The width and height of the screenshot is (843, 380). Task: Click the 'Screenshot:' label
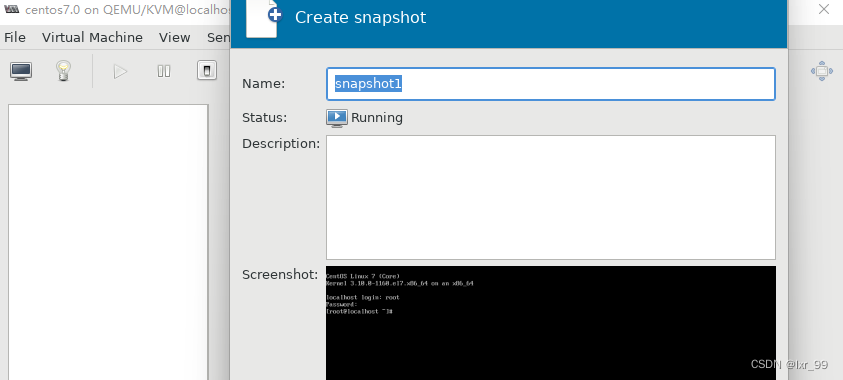point(280,275)
